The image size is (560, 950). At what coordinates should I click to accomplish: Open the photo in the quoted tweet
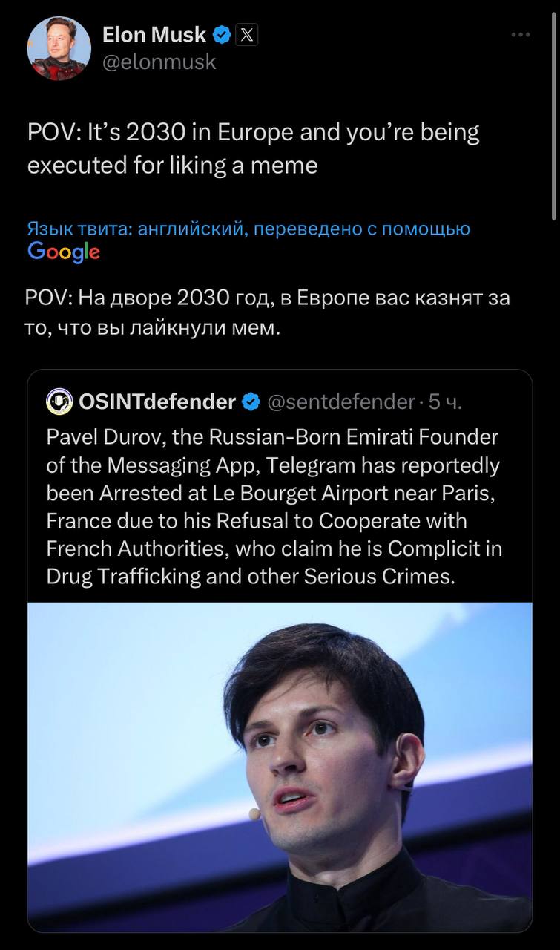coord(280,764)
